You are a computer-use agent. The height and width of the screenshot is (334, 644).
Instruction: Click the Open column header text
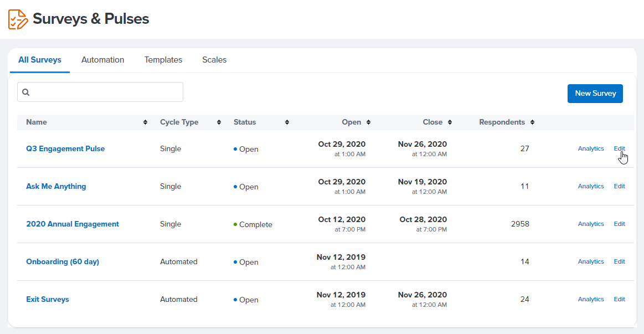(x=352, y=122)
